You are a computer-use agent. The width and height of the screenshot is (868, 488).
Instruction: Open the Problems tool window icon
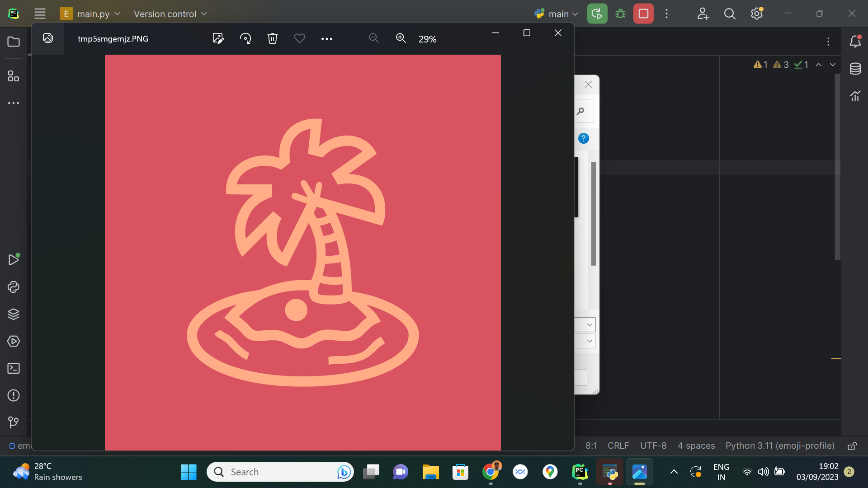14,395
